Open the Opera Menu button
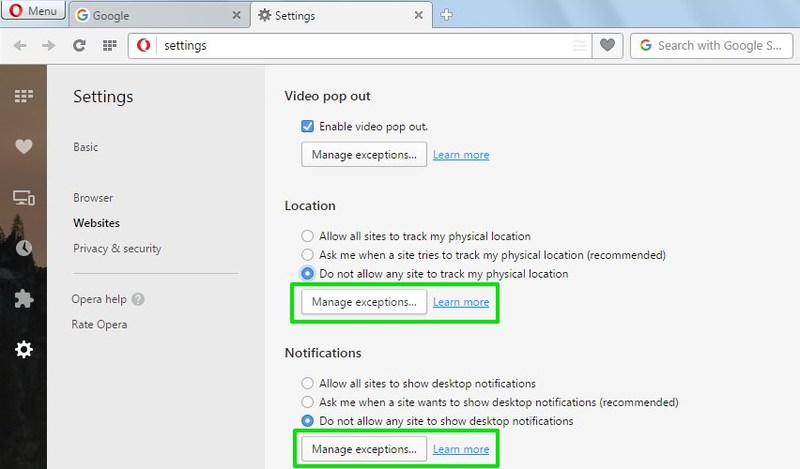800x469 pixels. pyautogui.click(x=33, y=10)
